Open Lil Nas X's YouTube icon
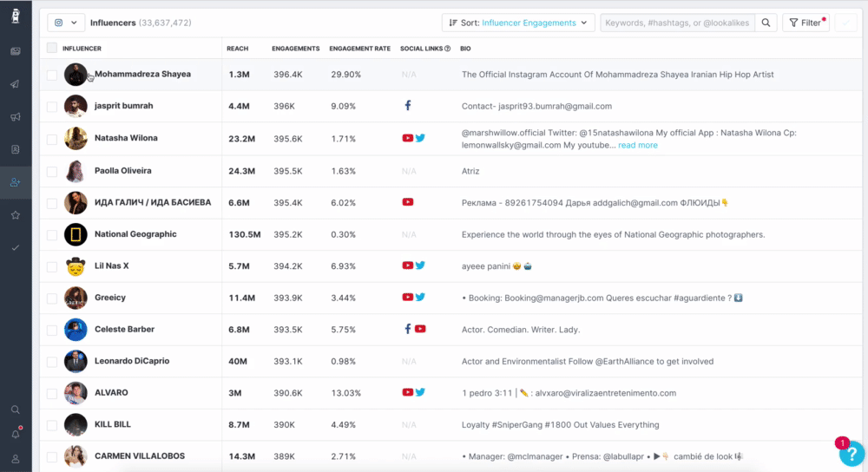 point(407,265)
